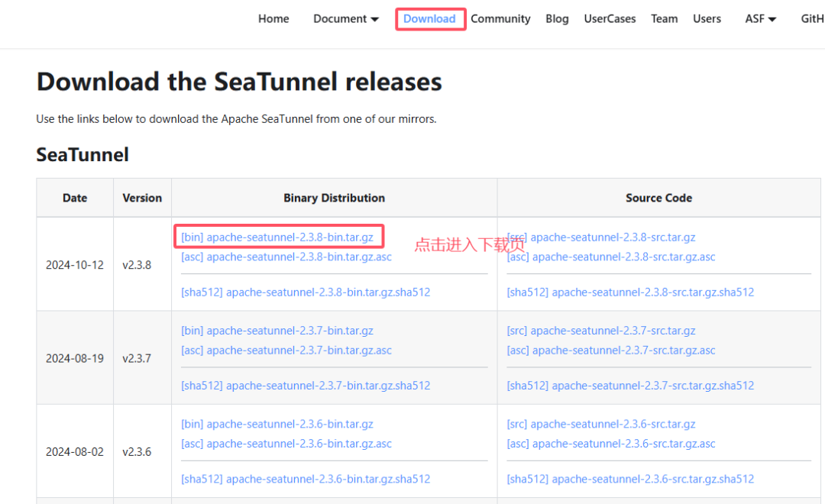Open the 2.3.7 src sha512 checksum link

click(630, 386)
